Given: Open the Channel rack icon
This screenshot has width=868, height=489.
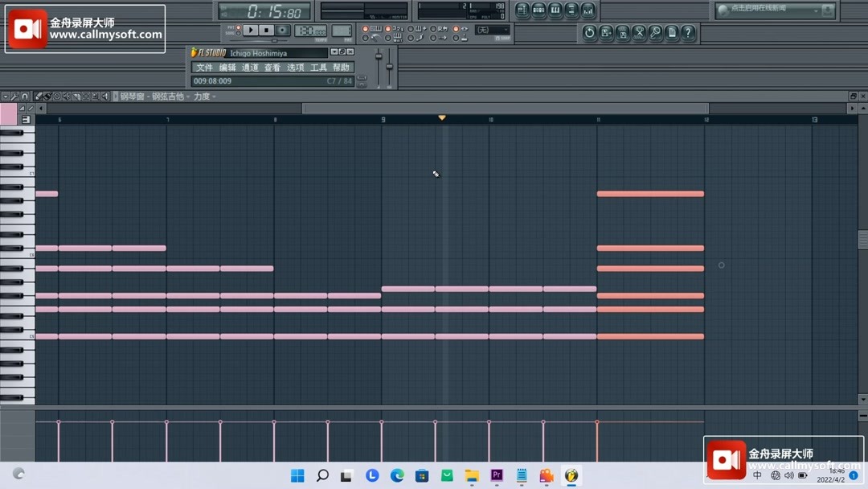Looking at the screenshot, I should 539,9.
